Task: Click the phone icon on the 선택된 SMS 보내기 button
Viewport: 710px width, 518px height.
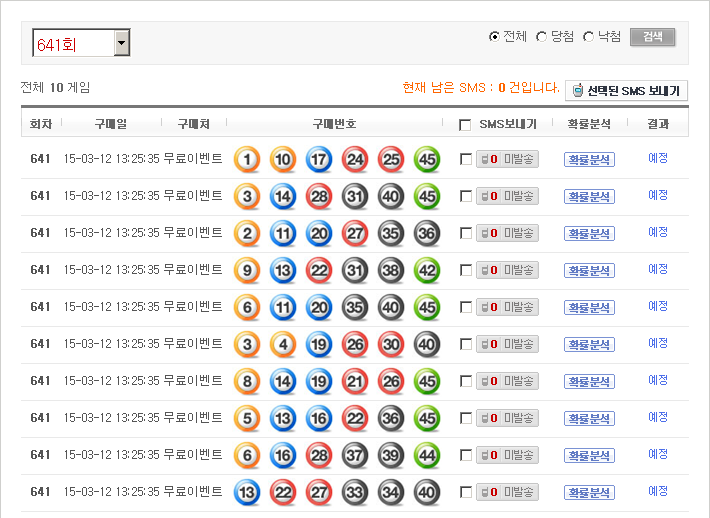Action: coord(578,91)
